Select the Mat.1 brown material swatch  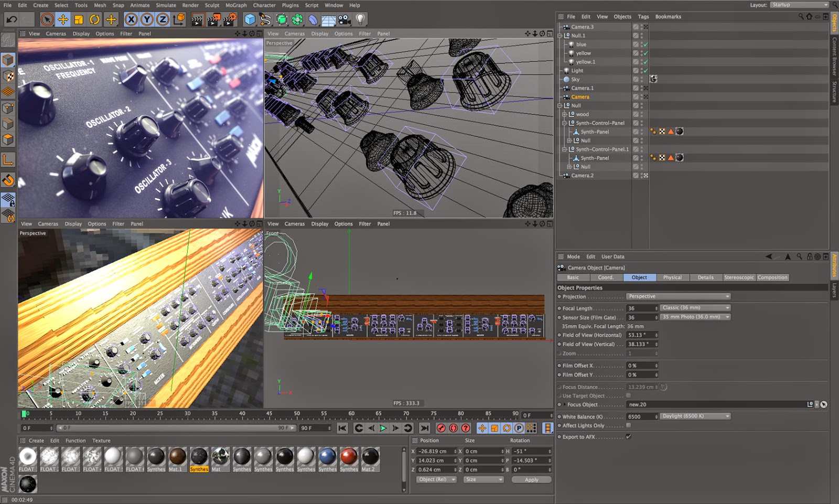pos(177,457)
